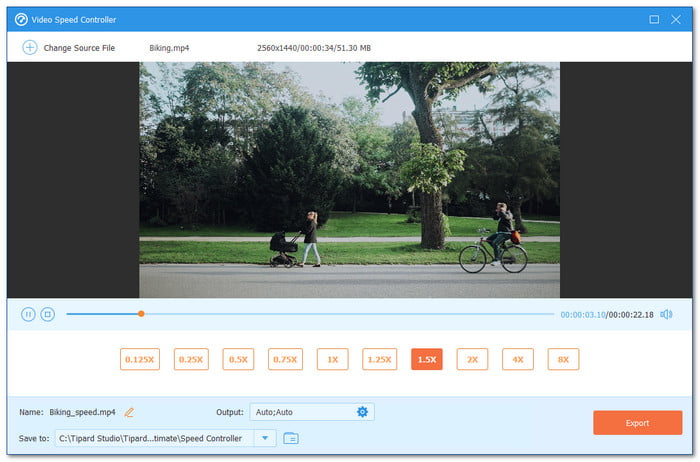
Task: Click the orange Export button
Action: point(638,423)
